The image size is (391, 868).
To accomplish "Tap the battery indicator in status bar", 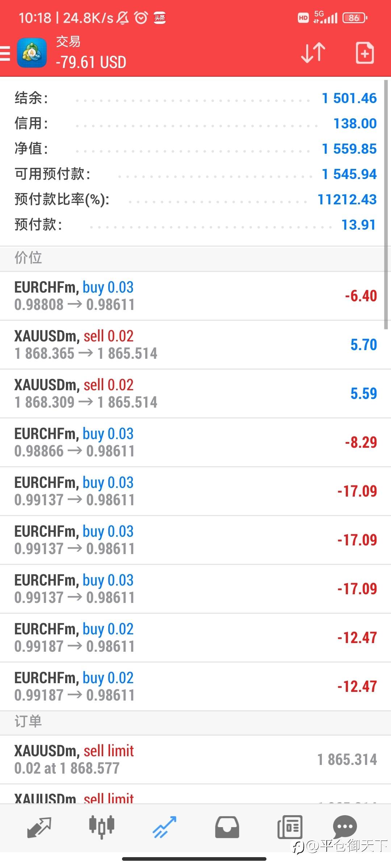I will pos(355,18).
